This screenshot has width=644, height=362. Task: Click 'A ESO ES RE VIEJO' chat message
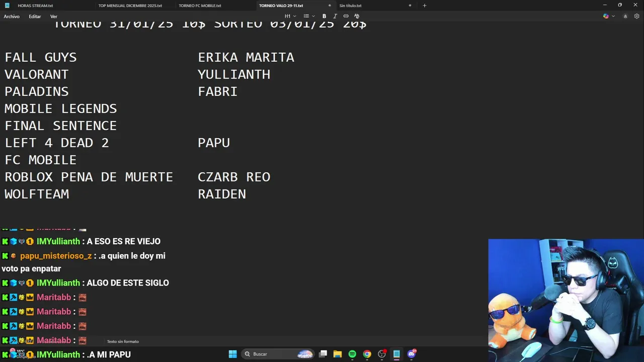pos(124,241)
